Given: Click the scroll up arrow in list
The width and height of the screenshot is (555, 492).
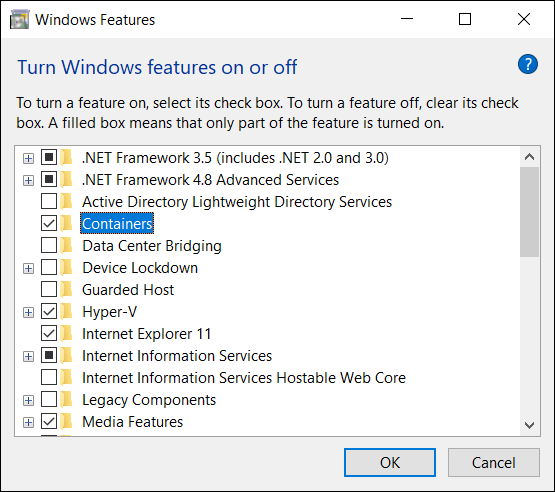Looking at the screenshot, I should click(x=529, y=157).
